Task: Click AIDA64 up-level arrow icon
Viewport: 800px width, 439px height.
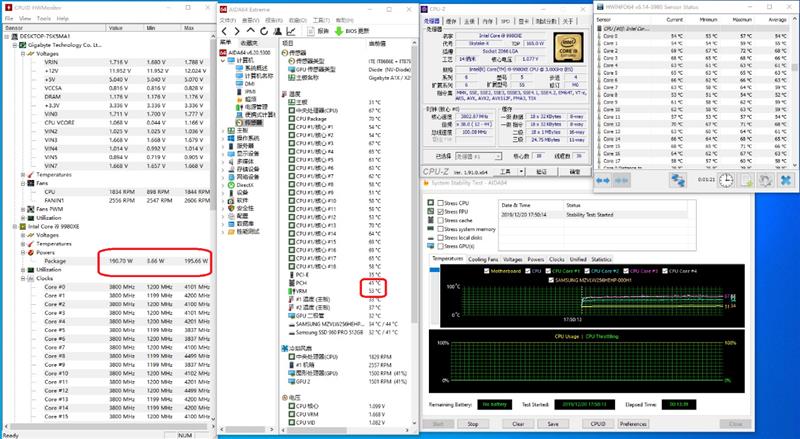Action: [x=251, y=31]
